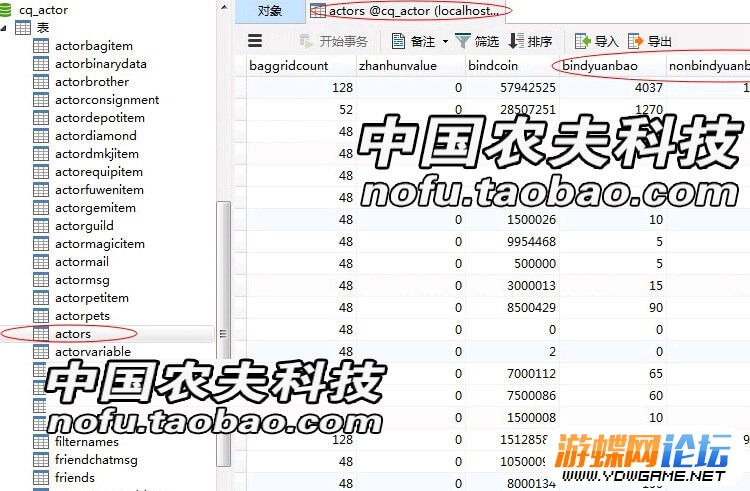Click the Sort (排序) icon
The height and width of the screenshot is (491, 750).
coord(516,41)
